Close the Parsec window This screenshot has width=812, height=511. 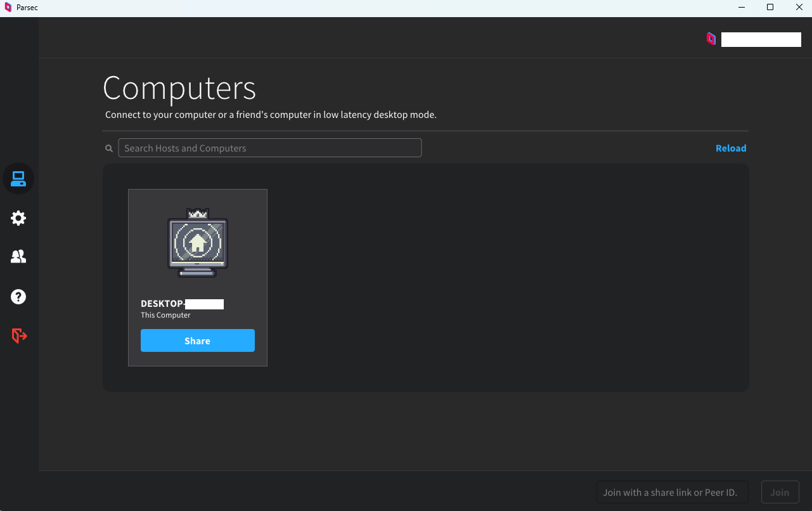point(799,8)
